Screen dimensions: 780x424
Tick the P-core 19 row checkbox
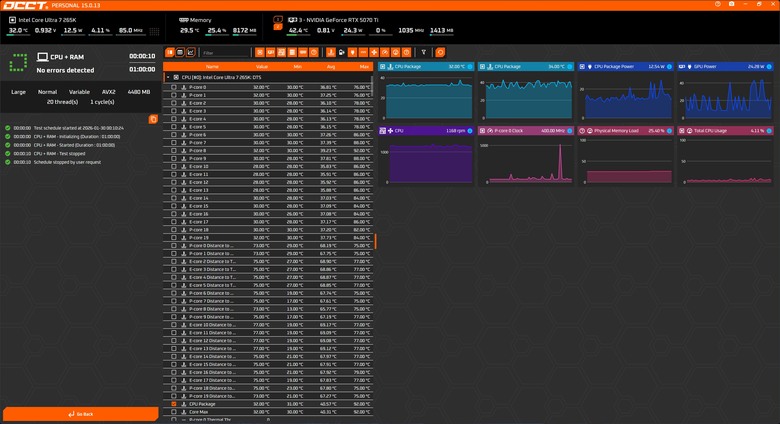(x=174, y=238)
